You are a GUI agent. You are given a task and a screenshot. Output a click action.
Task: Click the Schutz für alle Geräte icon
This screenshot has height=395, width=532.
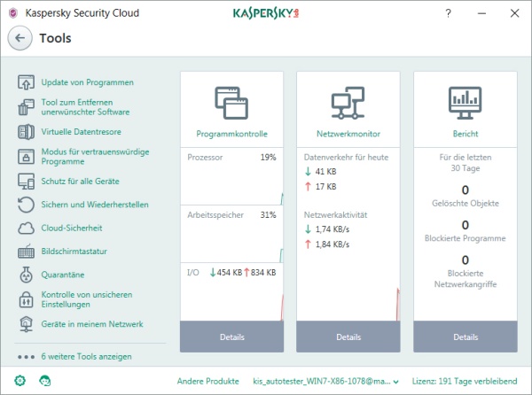click(26, 182)
